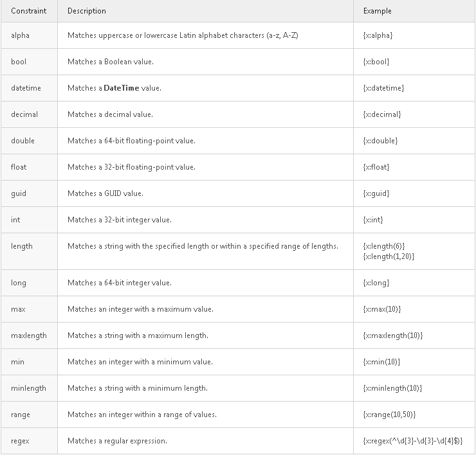Click the long constraint name
This screenshot has width=476, height=455.
[19, 283]
